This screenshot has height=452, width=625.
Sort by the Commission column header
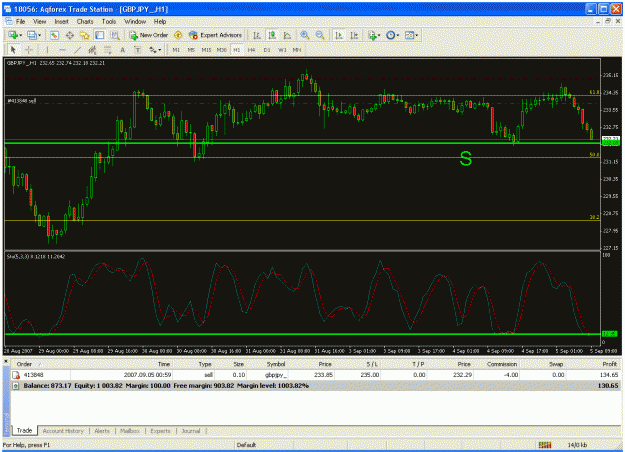pyautogui.click(x=502, y=364)
